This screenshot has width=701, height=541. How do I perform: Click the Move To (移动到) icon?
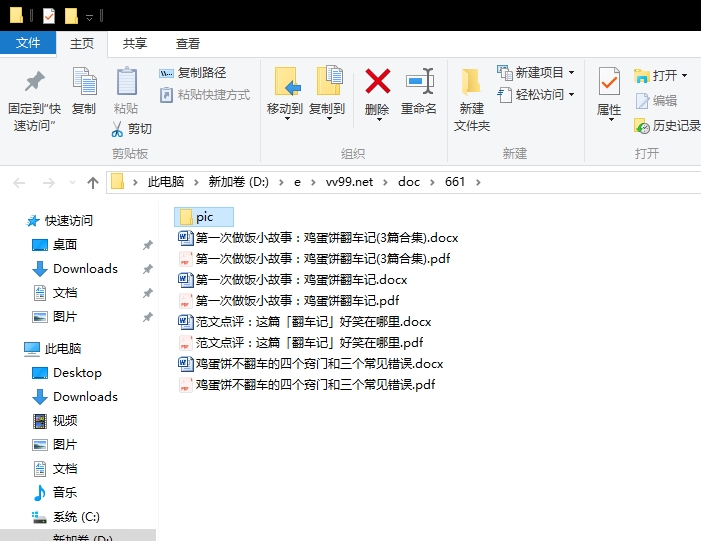coord(287,81)
